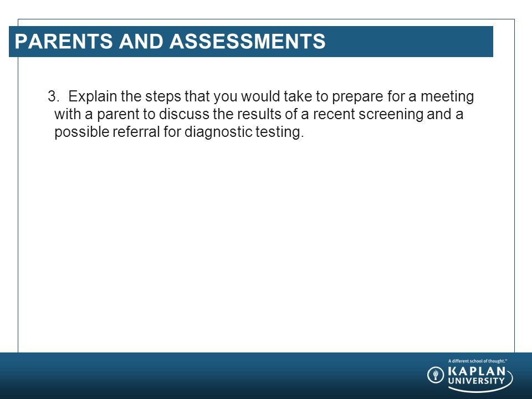Click the words 'diagnostic testing' at the end

(244, 132)
